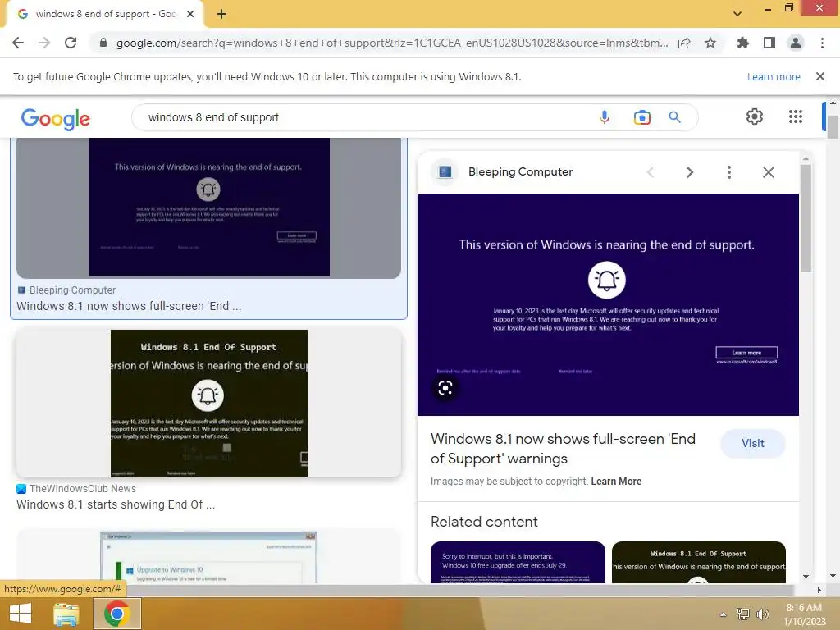
Task: Open Google quick settings gear
Action: (755, 116)
